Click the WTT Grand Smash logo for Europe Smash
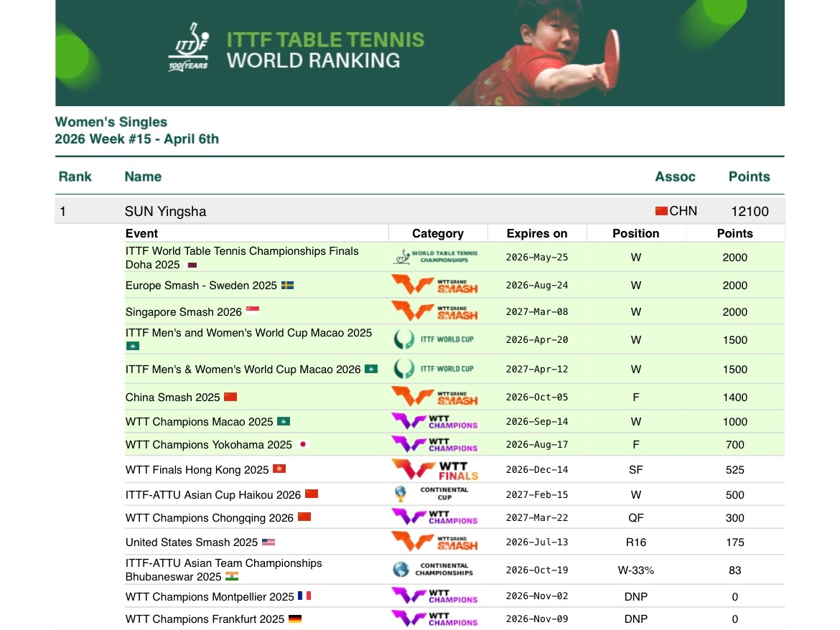840x630 pixels. tap(434, 286)
